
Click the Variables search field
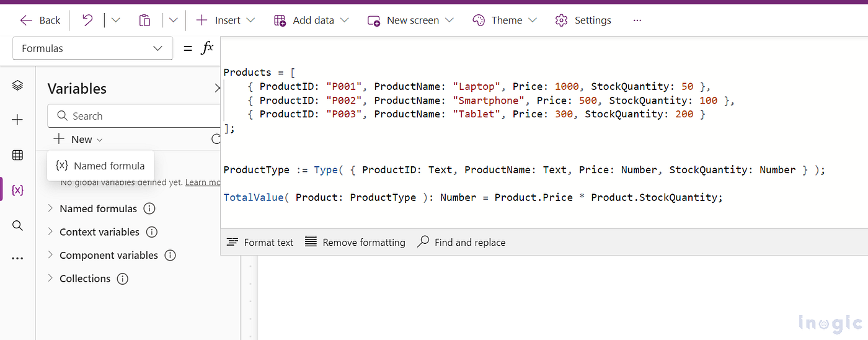click(135, 116)
